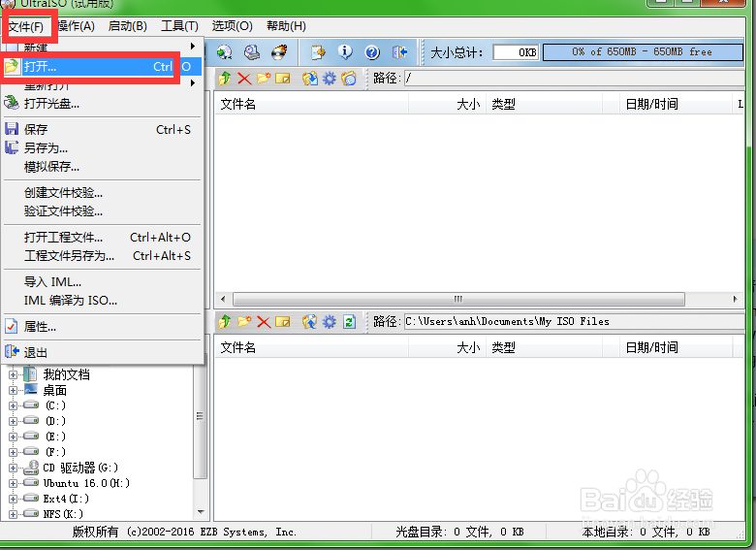Click the notepad with gear toolbar icon
Image resolution: width=756 pixels, height=550 pixels.
click(318, 52)
